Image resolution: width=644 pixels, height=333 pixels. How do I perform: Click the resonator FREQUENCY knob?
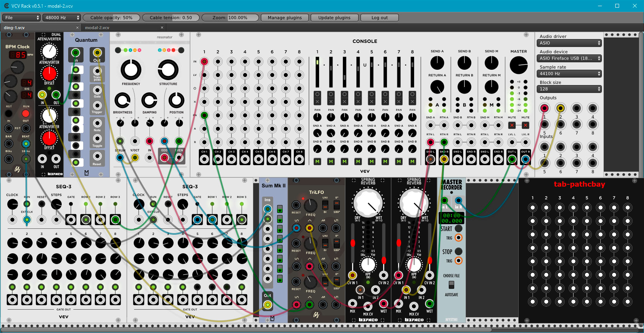click(131, 70)
